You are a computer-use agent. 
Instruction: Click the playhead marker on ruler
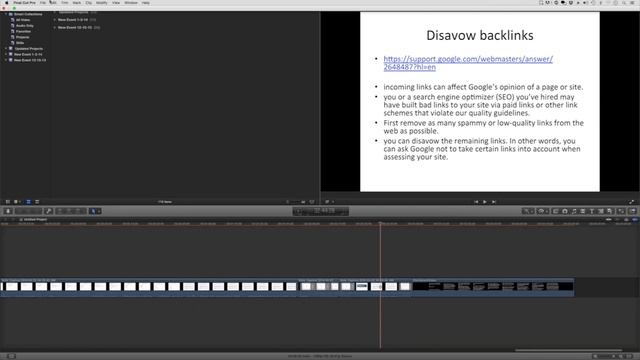click(x=380, y=223)
